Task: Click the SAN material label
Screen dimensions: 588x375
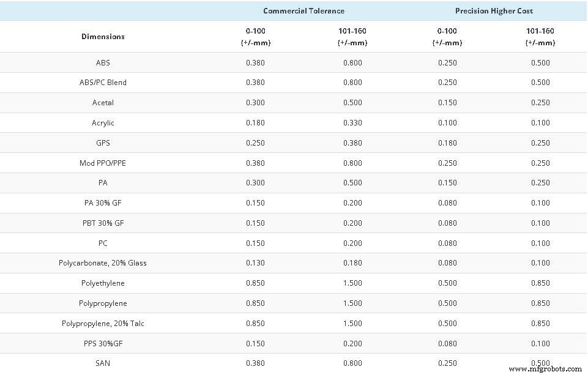Action: 103,363
